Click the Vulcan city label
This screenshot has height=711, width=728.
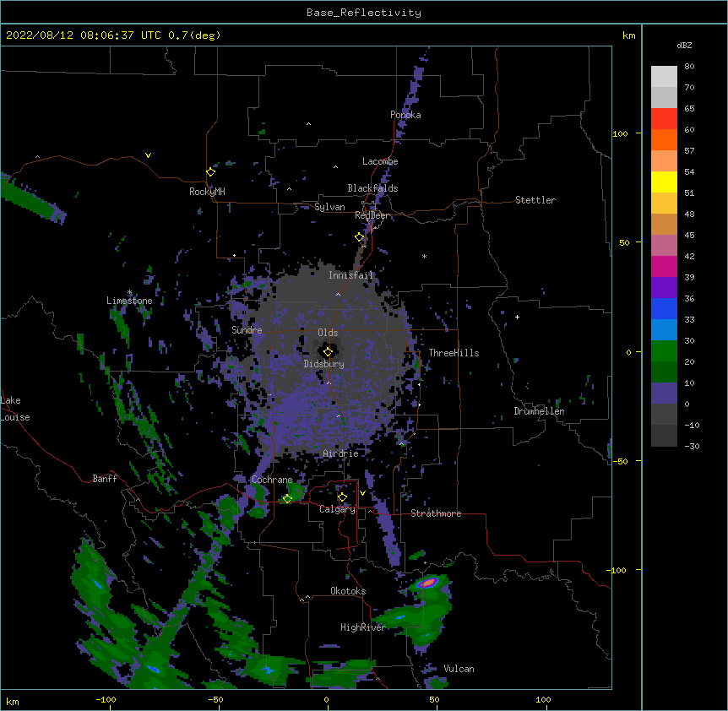point(459,669)
